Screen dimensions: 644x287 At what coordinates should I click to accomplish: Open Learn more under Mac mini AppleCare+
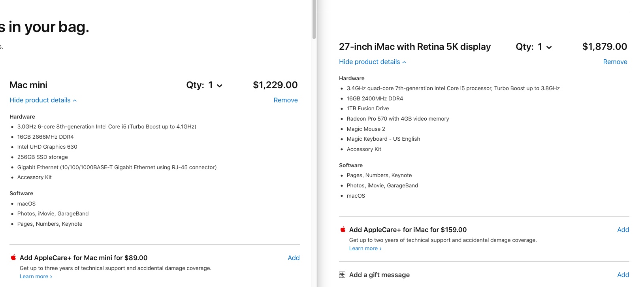(36, 277)
